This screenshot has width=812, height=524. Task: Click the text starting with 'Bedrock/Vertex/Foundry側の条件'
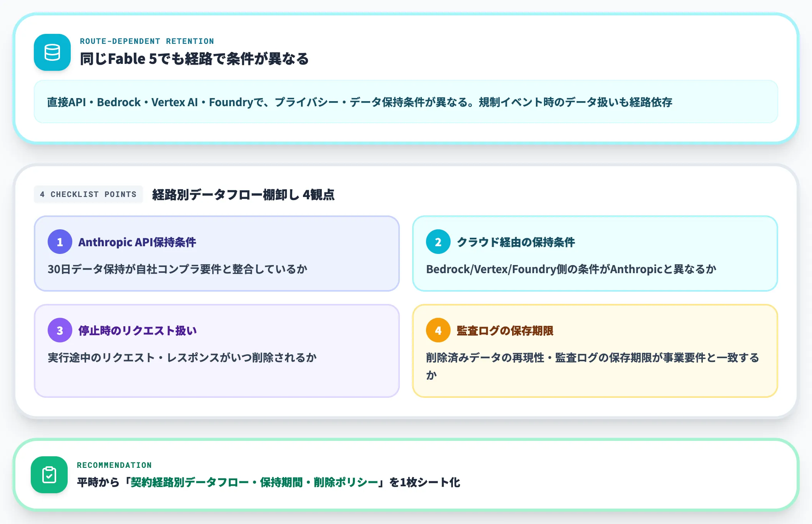tap(571, 269)
